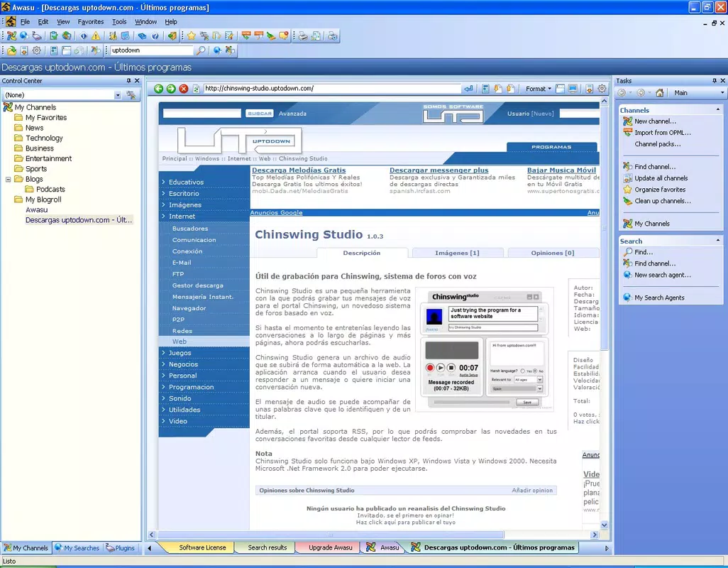The width and height of the screenshot is (728, 568).
Task: Open the Format dropdown in browser toolbar
Action: (x=538, y=89)
